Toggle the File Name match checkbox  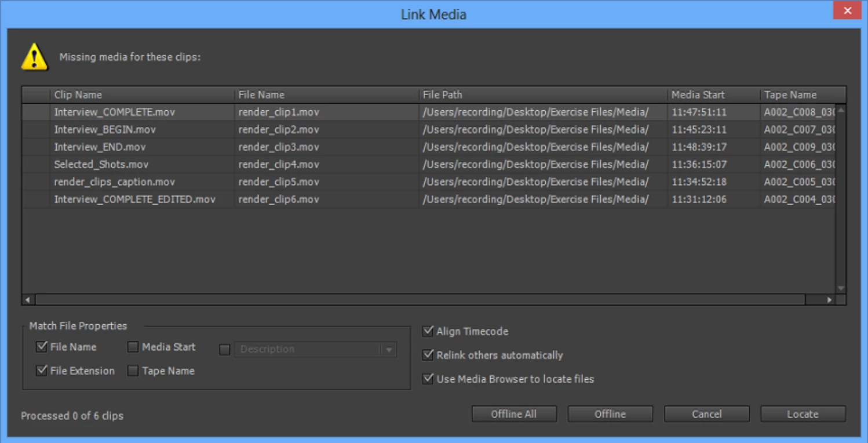coord(42,347)
